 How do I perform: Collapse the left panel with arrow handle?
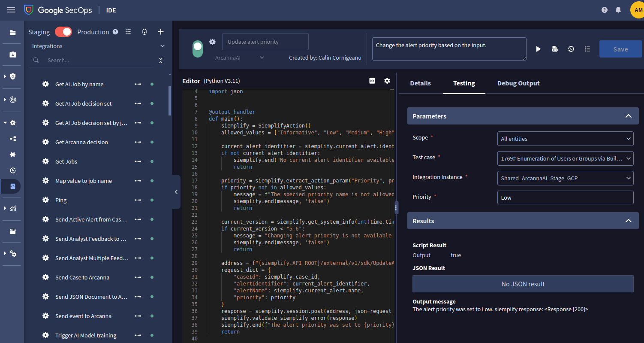(x=176, y=192)
